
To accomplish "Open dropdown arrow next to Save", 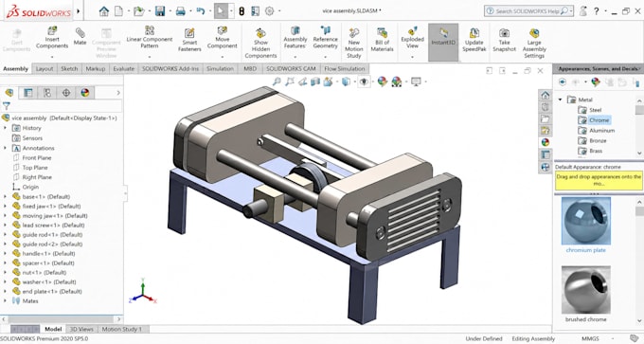I will [x=170, y=11].
